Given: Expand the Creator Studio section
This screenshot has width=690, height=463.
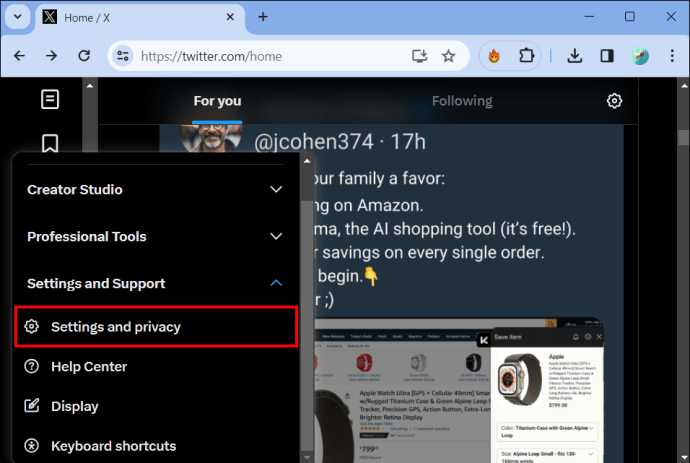Looking at the screenshot, I should click(154, 190).
